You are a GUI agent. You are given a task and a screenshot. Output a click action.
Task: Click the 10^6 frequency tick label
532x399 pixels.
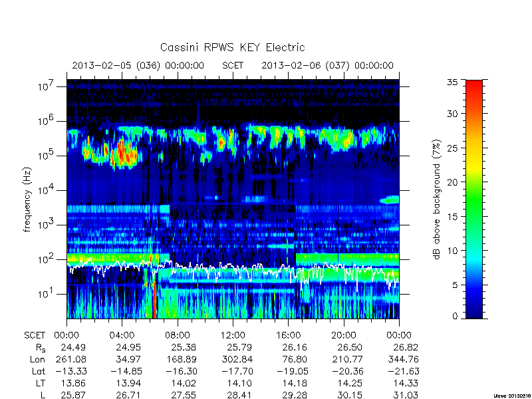point(45,120)
